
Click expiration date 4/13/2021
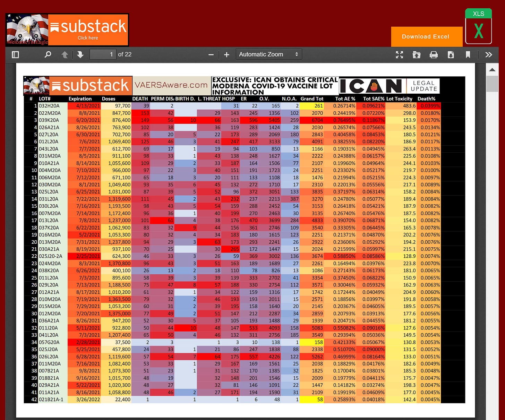pyautogui.click(x=88, y=106)
